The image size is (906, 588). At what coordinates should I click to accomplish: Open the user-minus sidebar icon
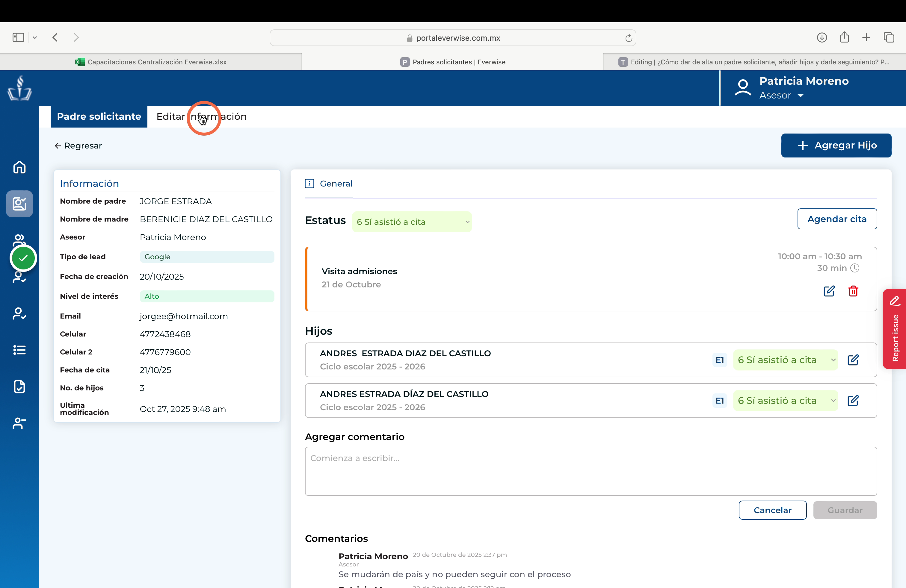pos(19,423)
